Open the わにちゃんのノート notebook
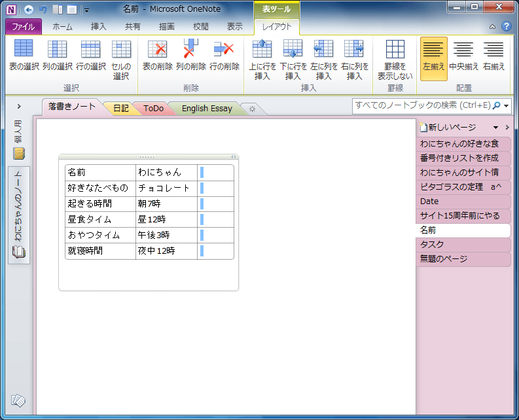 (19, 215)
